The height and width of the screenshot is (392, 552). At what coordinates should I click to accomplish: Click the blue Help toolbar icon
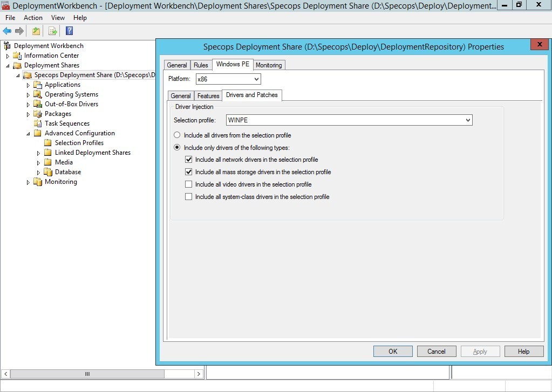70,31
